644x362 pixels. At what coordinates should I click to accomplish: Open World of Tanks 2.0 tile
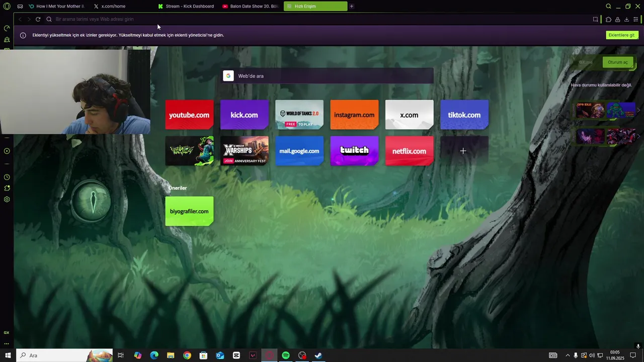tap(299, 115)
